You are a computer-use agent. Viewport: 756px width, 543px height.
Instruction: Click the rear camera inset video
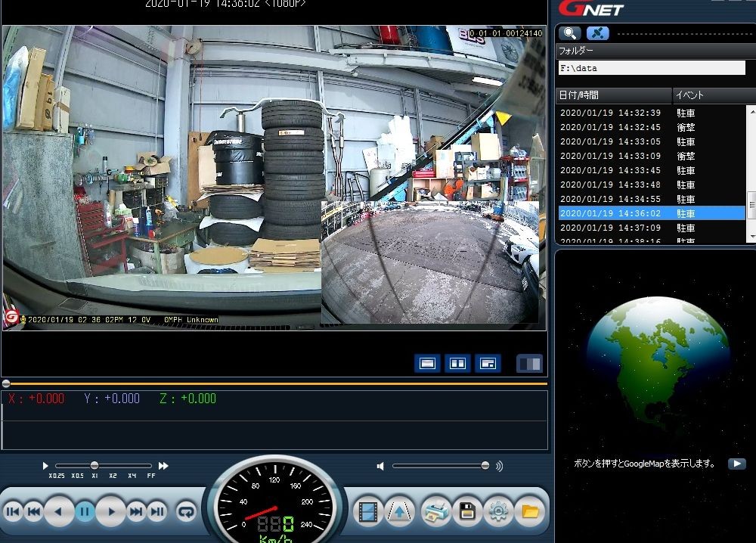[430, 262]
